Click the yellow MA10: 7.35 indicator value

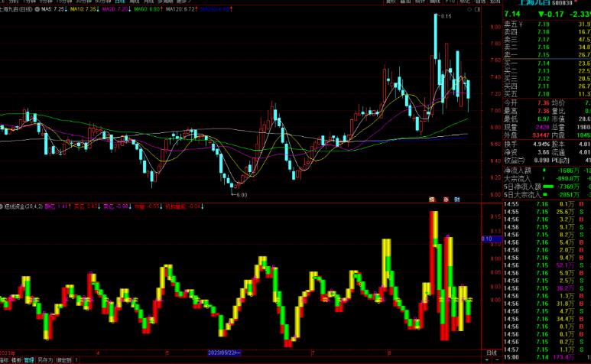click(85, 9)
